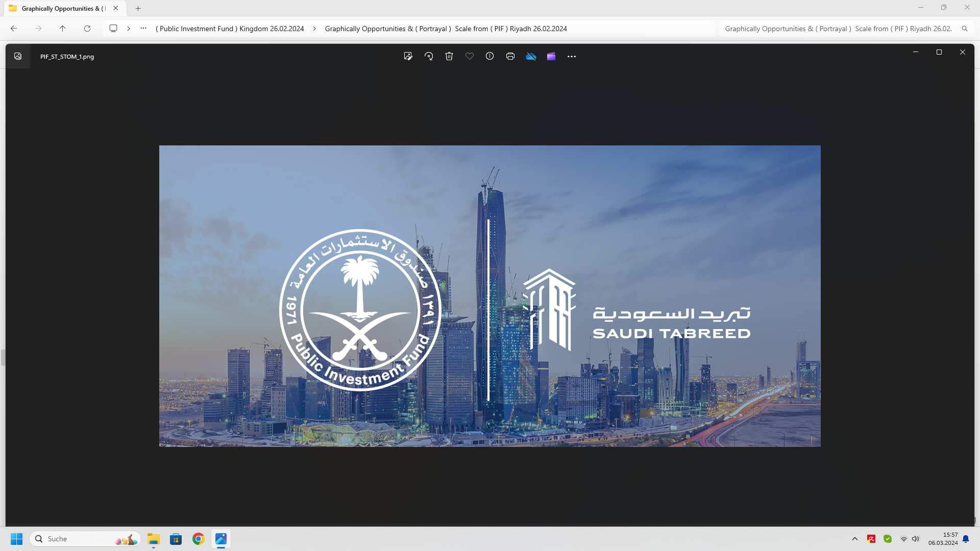This screenshot has width=980, height=551.
Task: Open the Edit image tool in Photos
Action: [x=408, y=57]
